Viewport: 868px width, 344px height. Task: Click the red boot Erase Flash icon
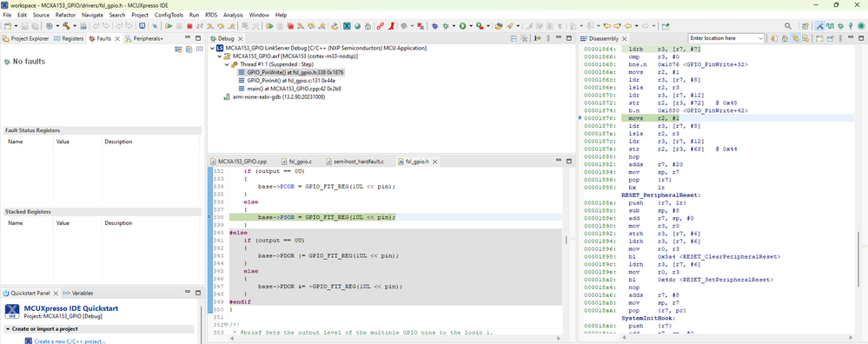pyautogui.click(x=391, y=26)
